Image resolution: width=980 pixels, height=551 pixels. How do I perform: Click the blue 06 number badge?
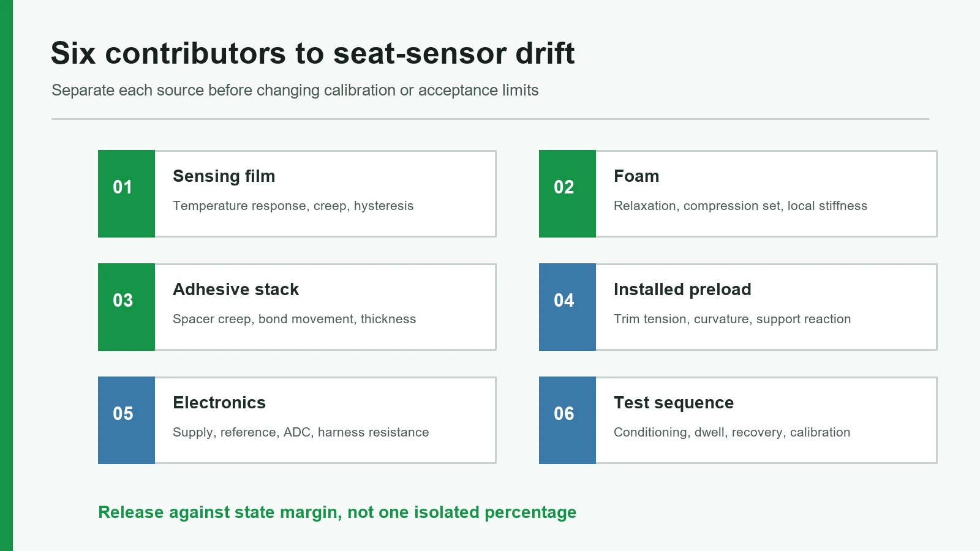[567, 420]
